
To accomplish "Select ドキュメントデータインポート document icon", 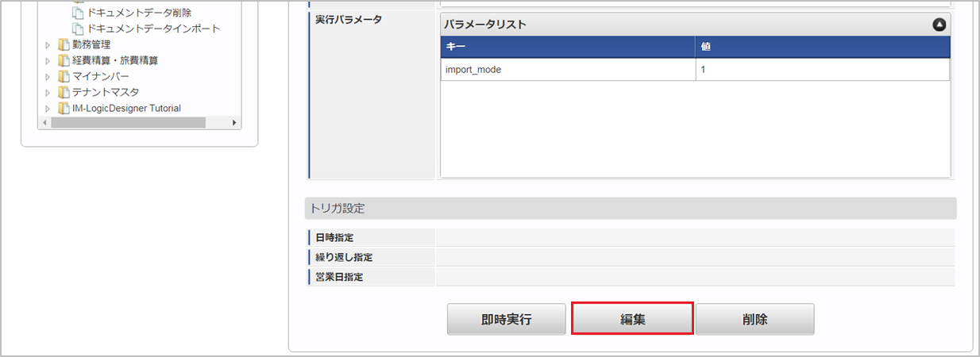I will (78, 29).
